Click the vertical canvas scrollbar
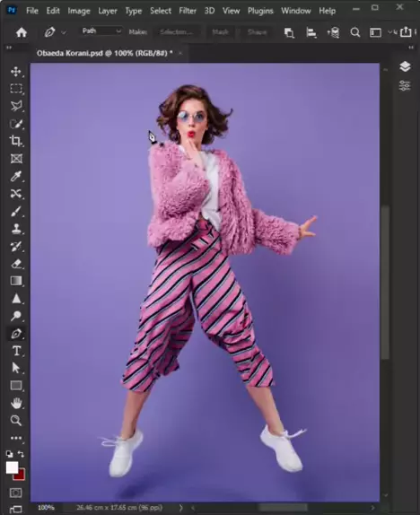The image size is (420, 515). click(386, 283)
